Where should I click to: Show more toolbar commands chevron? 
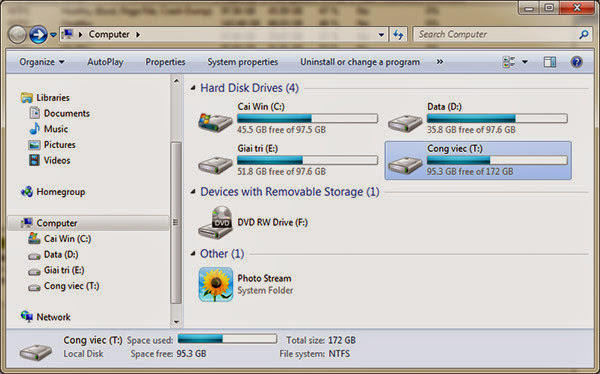(x=440, y=62)
